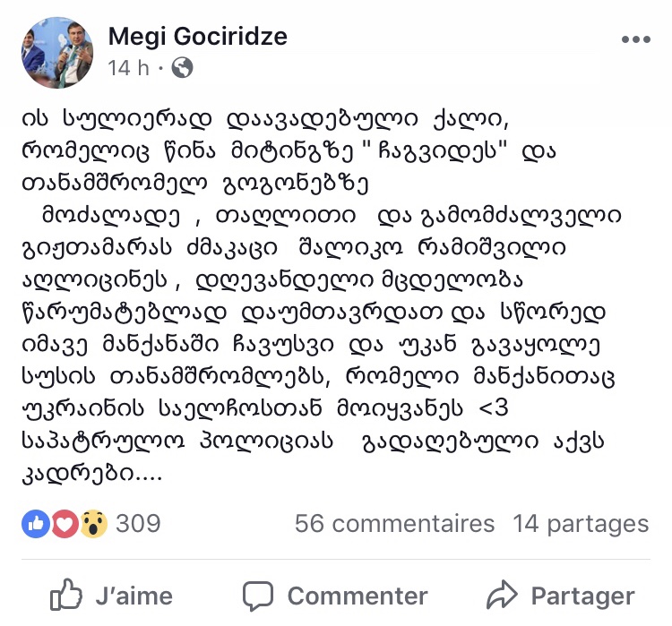Click the blue thumbs-up reaction icon
This screenshot has width=672, height=626.
click(x=36, y=524)
